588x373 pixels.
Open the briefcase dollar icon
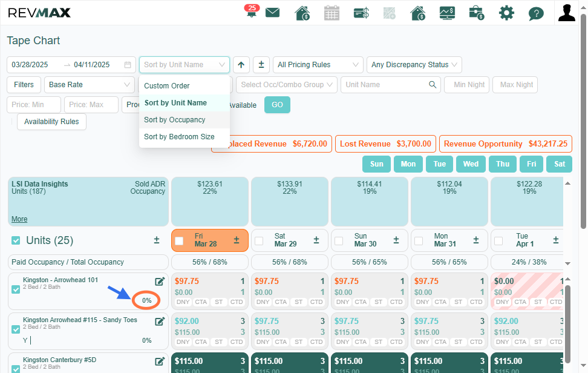[476, 13]
